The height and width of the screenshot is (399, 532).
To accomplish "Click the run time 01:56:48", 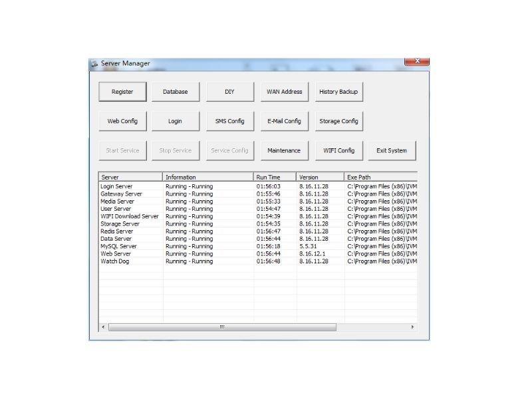I will click(x=269, y=261).
